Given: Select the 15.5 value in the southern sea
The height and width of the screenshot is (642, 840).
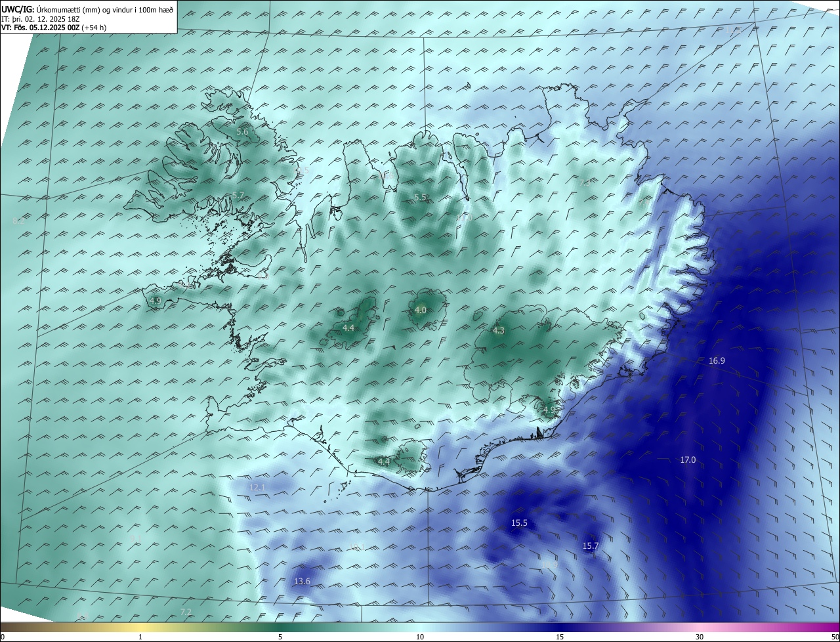Looking at the screenshot, I should pos(519,523).
